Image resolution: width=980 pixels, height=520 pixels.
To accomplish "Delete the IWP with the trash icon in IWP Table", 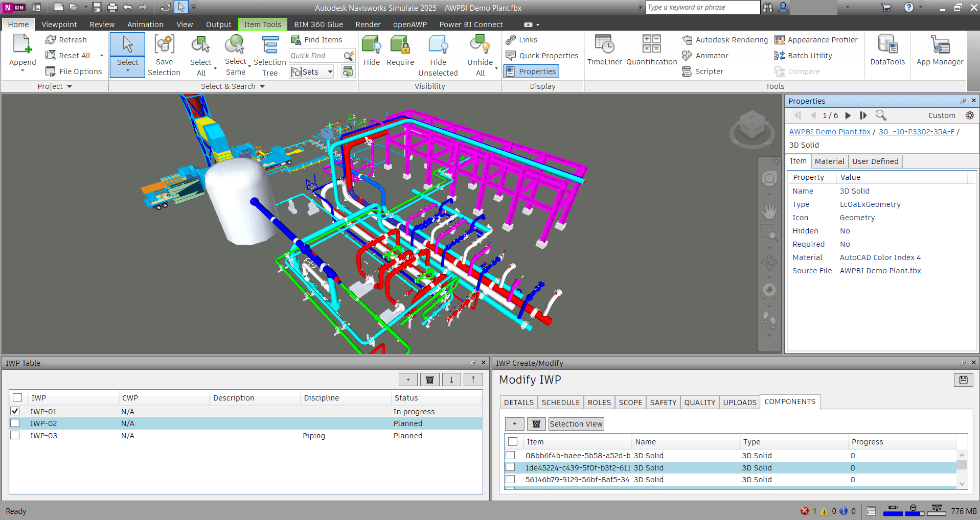I will pos(429,380).
